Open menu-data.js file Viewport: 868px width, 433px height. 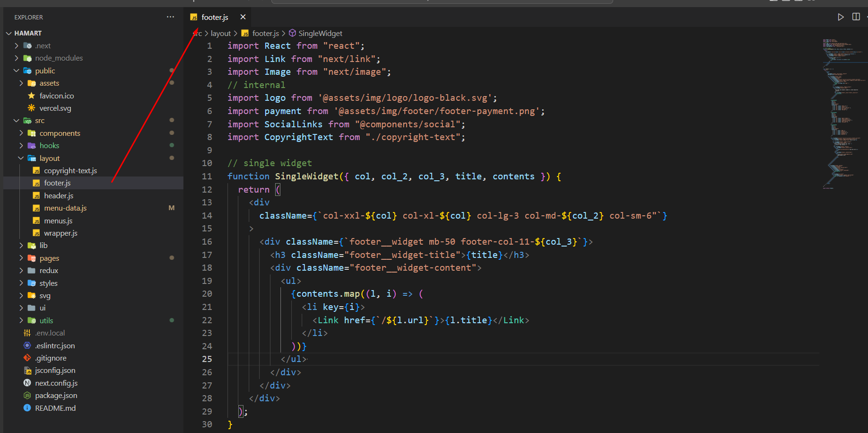pos(65,208)
